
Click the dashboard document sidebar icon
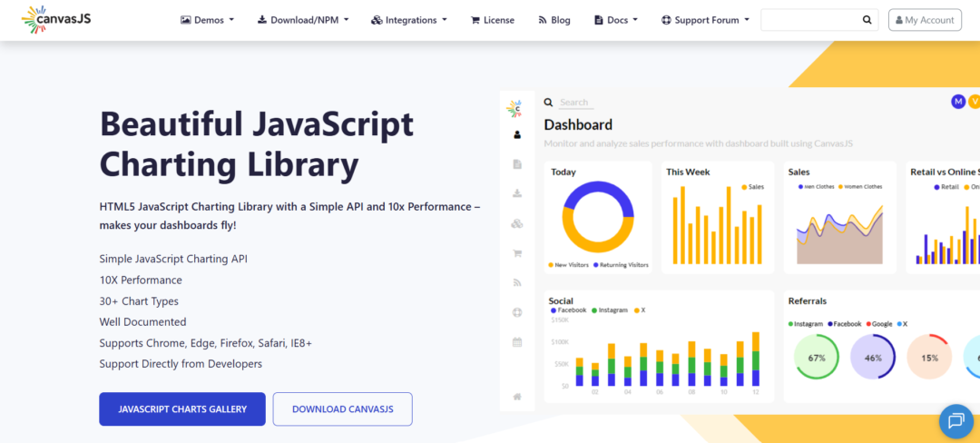pos(517,164)
